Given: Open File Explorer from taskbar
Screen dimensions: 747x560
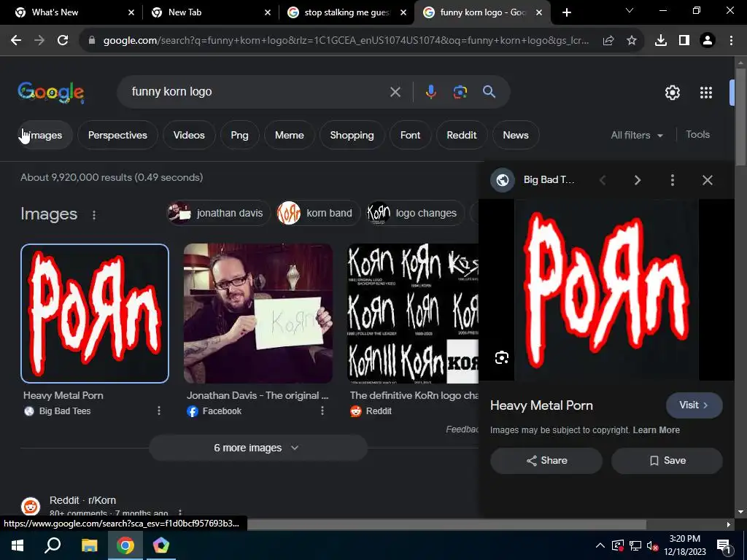Looking at the screenshot, I should [89, 545].
